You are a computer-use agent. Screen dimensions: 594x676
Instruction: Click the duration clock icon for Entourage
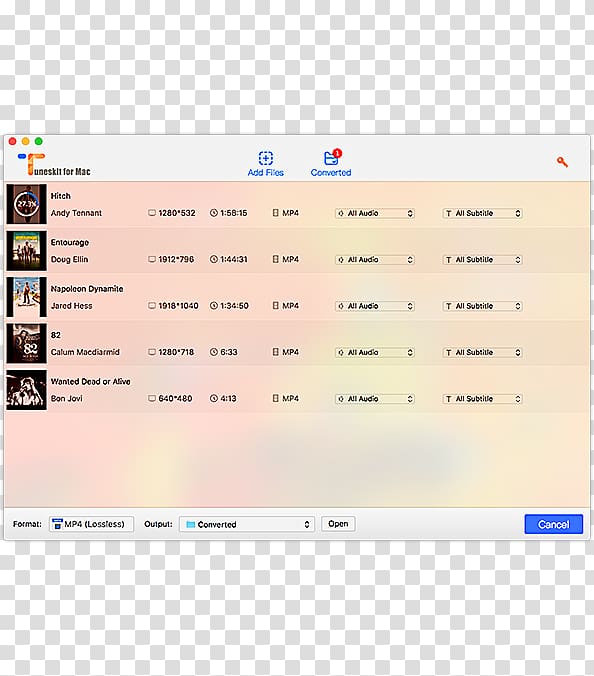214,259
